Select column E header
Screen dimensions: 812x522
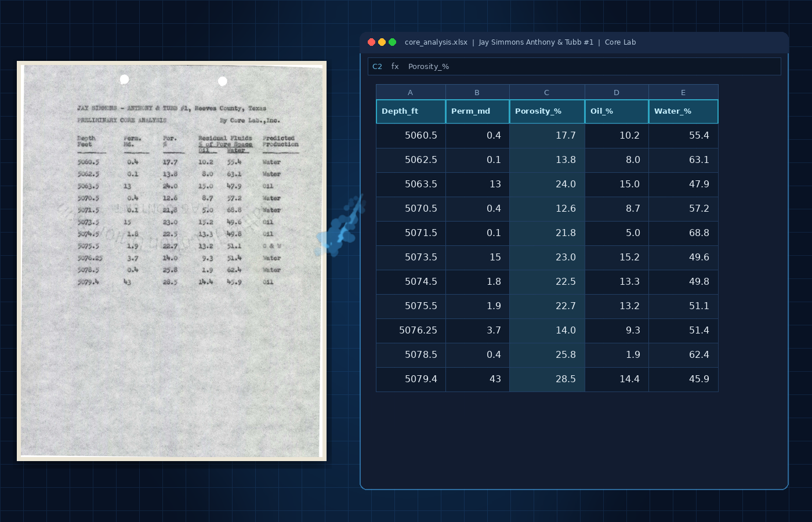click(683, 92)
